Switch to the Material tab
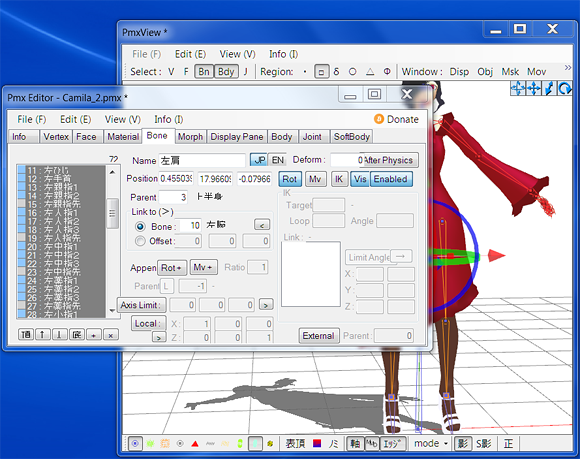 pos(123,136)
